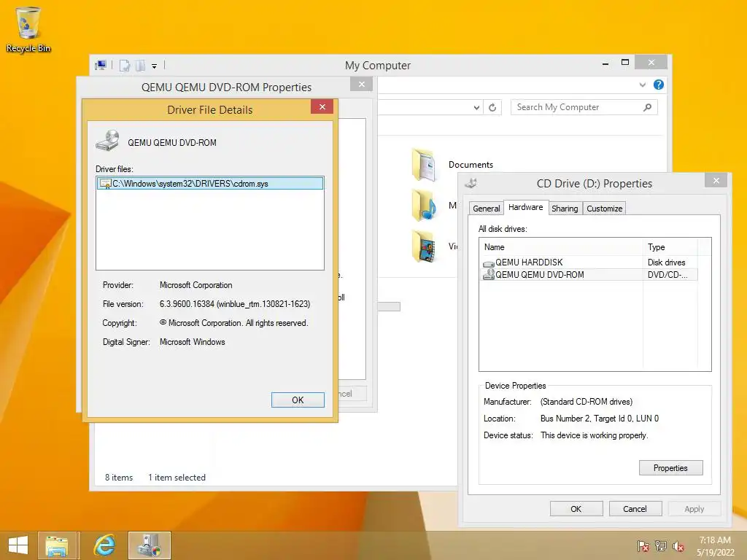Select the cdrom.sys driver file entry

[210, 183]
